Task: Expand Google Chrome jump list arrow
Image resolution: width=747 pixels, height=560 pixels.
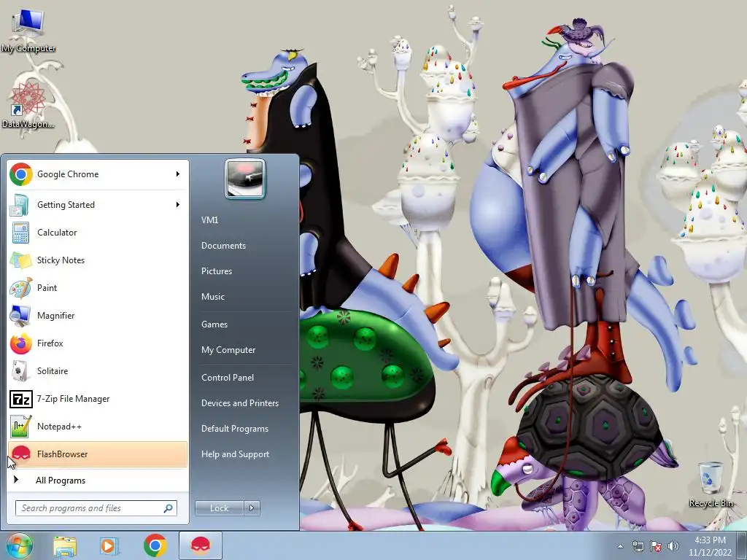Action: tap(178, 174)
